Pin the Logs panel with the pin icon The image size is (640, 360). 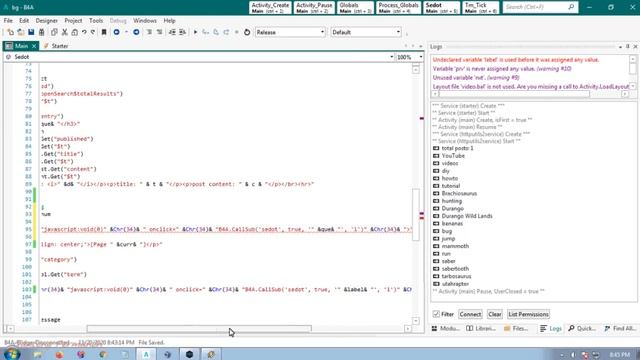[x=628, y=47]
